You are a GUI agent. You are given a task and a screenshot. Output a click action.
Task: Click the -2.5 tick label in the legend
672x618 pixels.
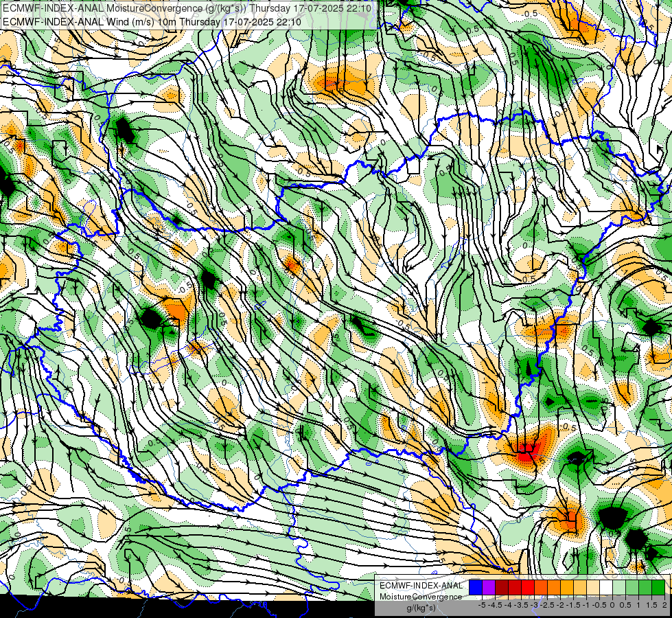point(548,605)
